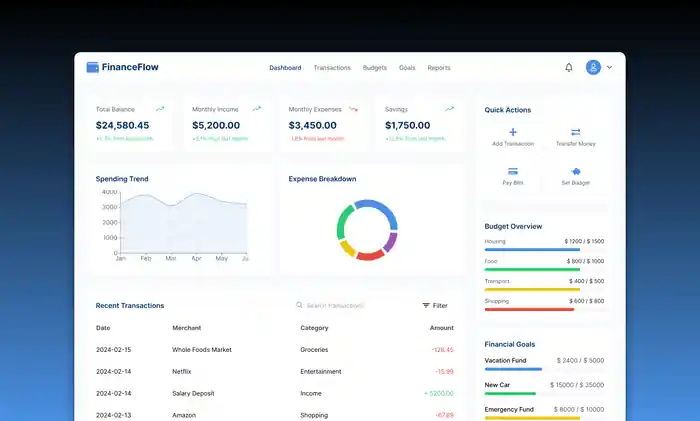Click the Pay Bills label
Image resolution: width=700 pixels, height=421 pixels.
point(513,183)
